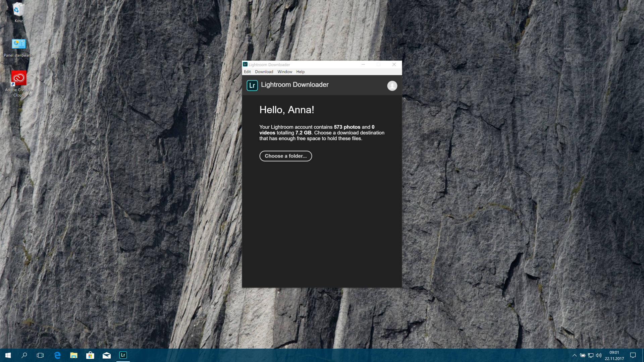Click the Choose a folder... button
The image size is (644, 362).
point(286,156)
